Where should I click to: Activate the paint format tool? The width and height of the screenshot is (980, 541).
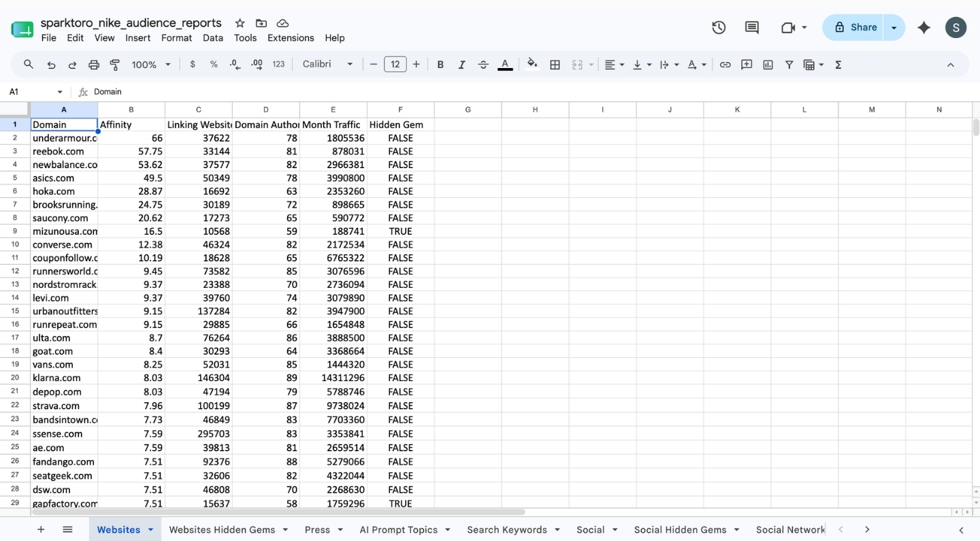[x=115, y=65]
